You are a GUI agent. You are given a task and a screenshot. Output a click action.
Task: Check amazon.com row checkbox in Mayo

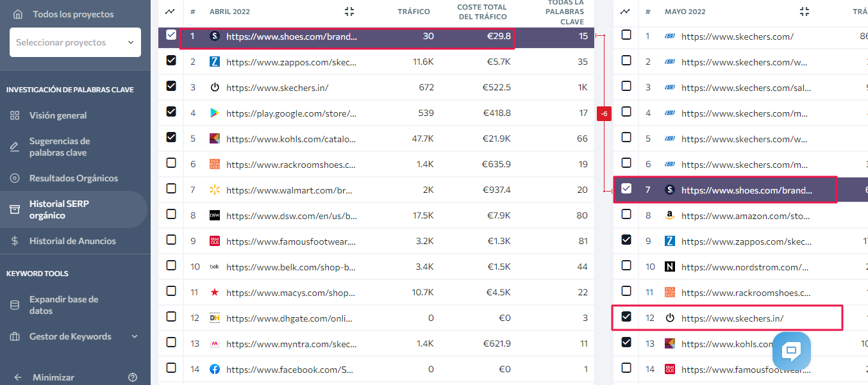point(626,214)
